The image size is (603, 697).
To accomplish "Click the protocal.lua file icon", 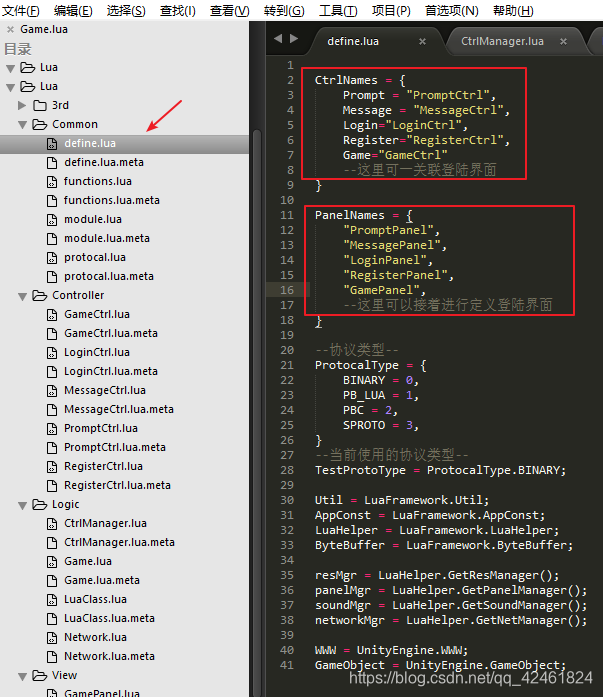I will tap(52, 258).
